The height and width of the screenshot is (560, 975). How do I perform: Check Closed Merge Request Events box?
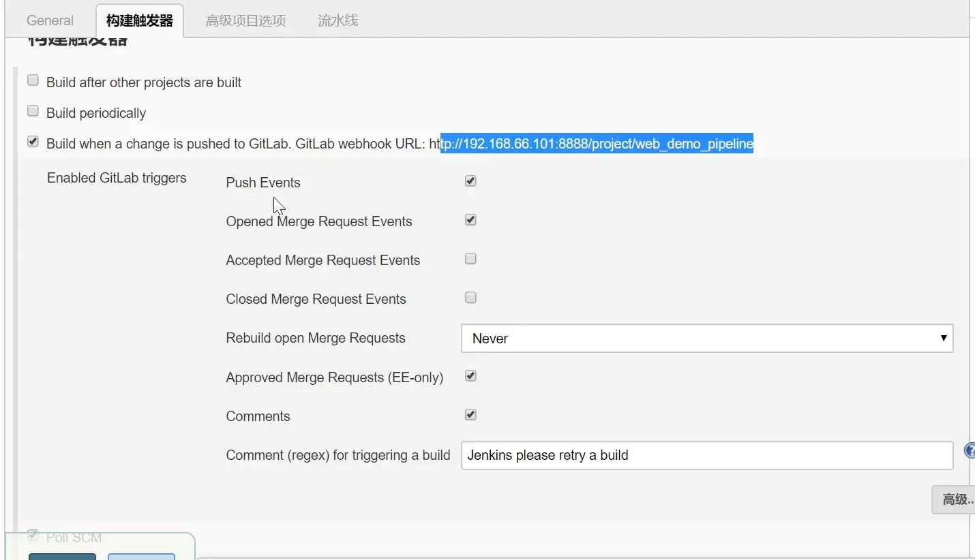(470, 298)
